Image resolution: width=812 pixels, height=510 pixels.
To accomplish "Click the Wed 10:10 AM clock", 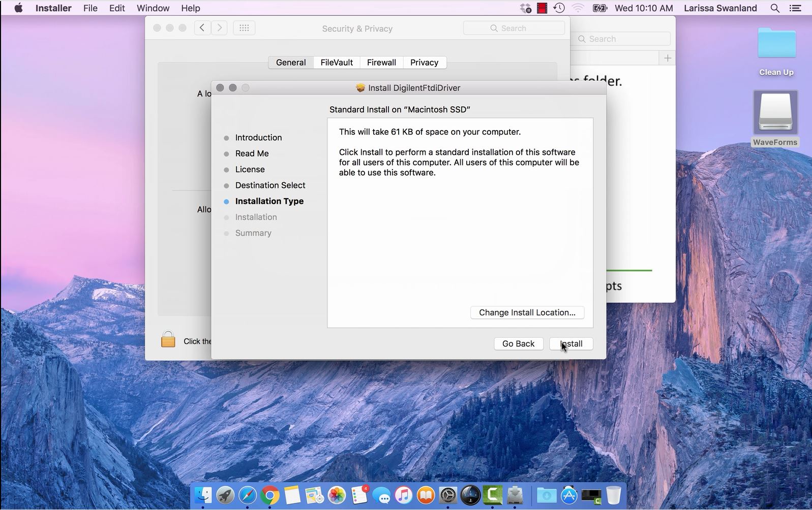I will [x=644, y=8].
